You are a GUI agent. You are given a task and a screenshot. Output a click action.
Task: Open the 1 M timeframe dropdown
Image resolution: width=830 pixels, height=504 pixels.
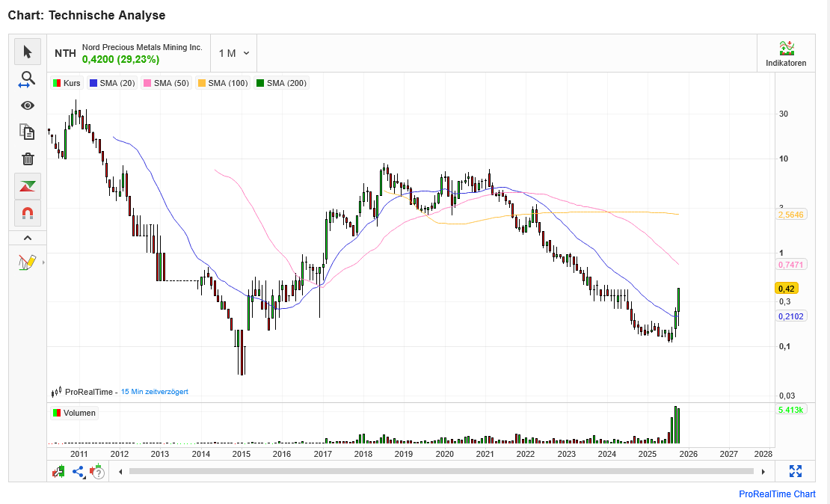click(233, 53)
